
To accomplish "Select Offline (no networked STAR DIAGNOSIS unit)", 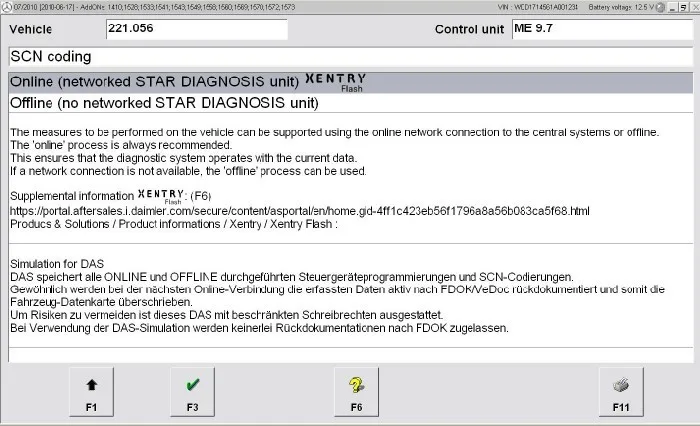I will (x=350, y=103).
